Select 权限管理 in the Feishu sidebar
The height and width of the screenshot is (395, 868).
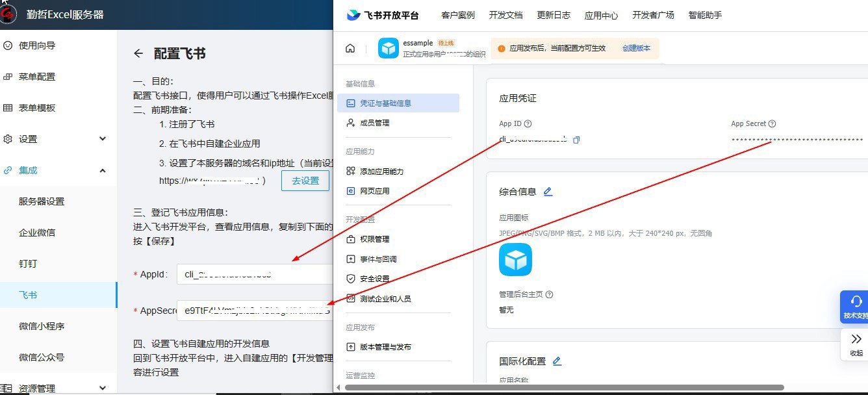375,239
